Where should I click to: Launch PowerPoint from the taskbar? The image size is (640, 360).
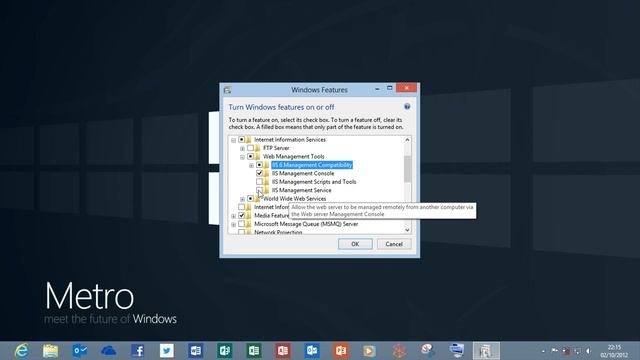point(341,351)
